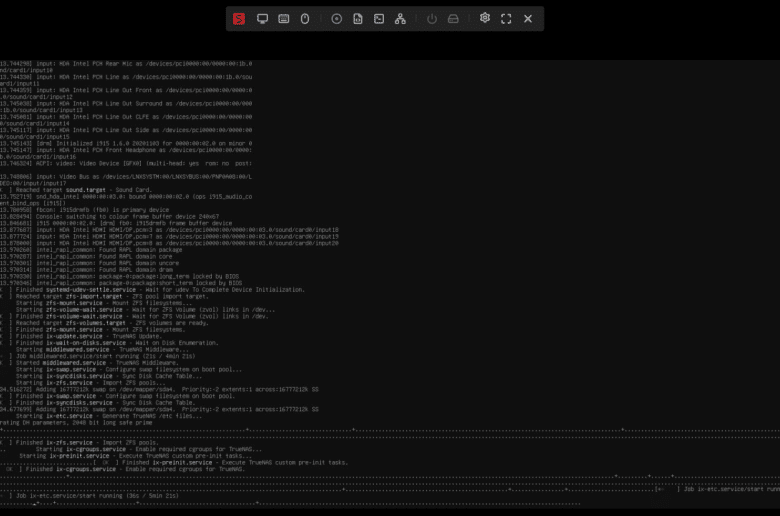Start screen recording with the circle icon
The height and width of the screenshot is (516, 780).
pyautogui.click(x=336, y=19)
